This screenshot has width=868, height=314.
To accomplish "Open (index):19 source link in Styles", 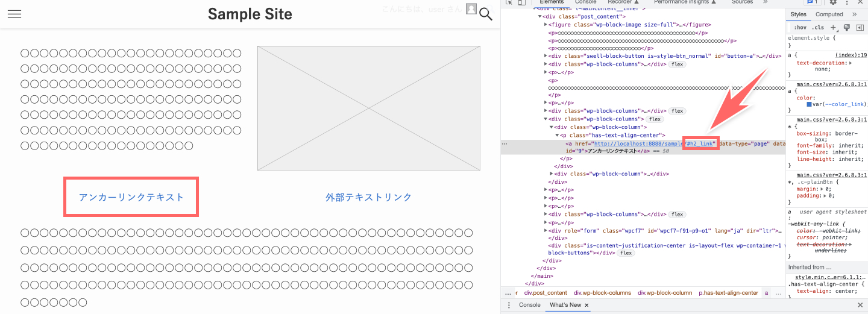I will 851,55.
